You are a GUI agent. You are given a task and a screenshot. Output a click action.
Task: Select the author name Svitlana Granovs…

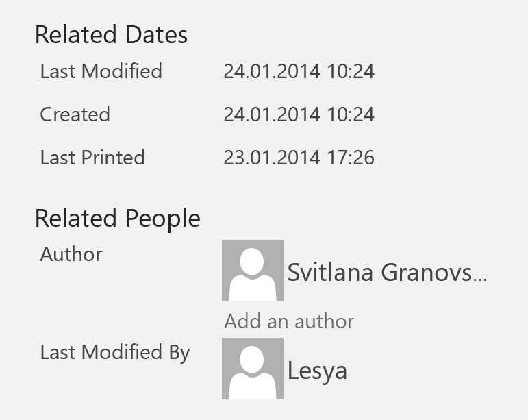(x=387, y=272)
